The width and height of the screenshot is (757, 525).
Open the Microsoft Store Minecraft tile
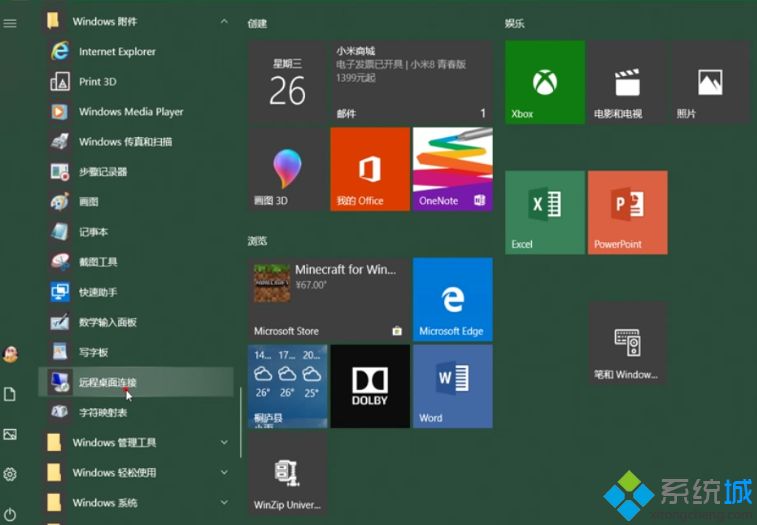tap(329, 299)
